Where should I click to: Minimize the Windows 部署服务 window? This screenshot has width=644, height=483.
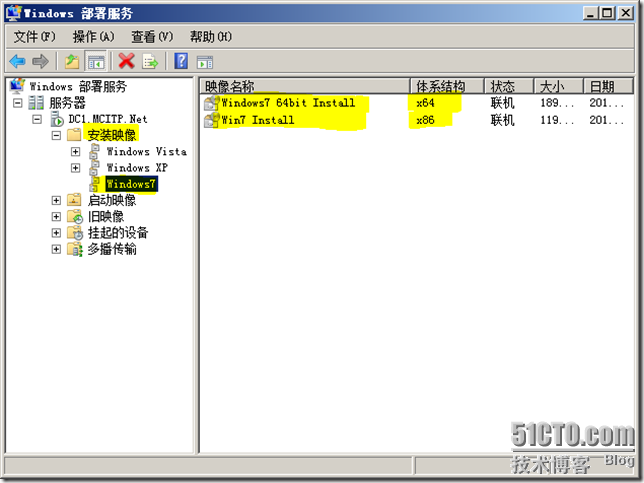click(x=590, y=13)
